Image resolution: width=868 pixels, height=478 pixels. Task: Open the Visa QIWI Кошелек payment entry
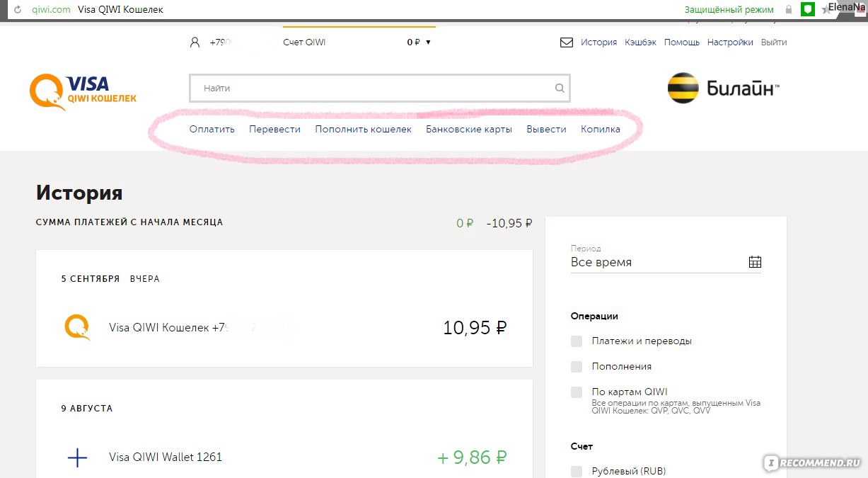click(284, 328)
